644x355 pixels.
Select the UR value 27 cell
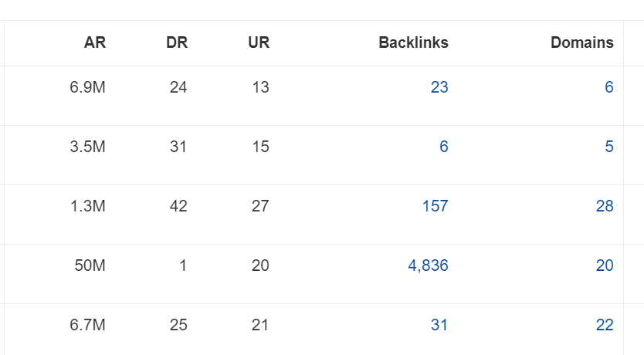tap(260, 206)
